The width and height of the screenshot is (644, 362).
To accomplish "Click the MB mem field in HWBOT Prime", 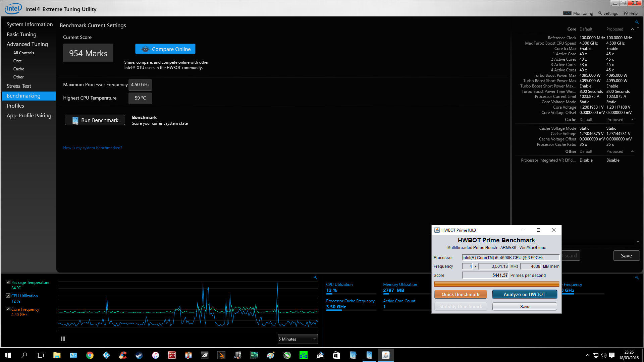I will [531, 266].
